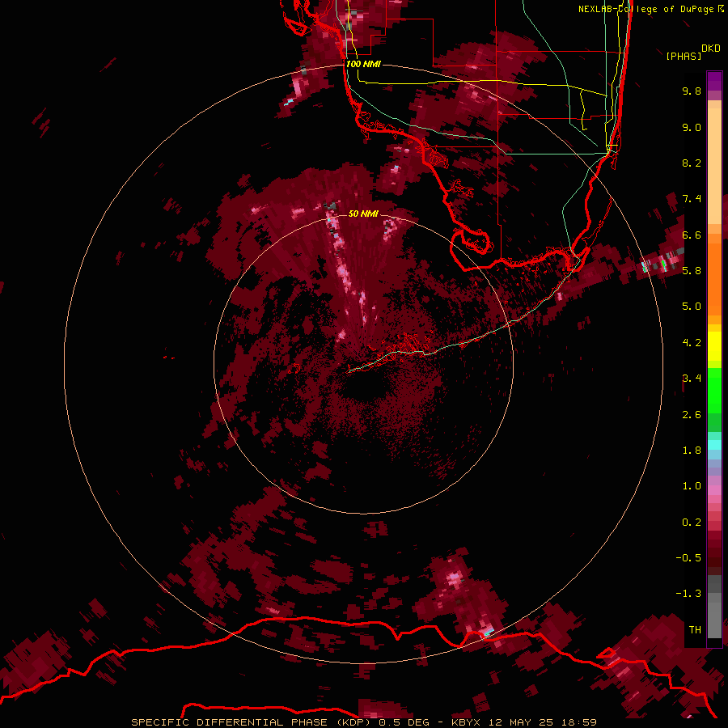Screen dimensions: 728x728
Task: Click the gray TH segment of the color bar
Action: [714, 620]
